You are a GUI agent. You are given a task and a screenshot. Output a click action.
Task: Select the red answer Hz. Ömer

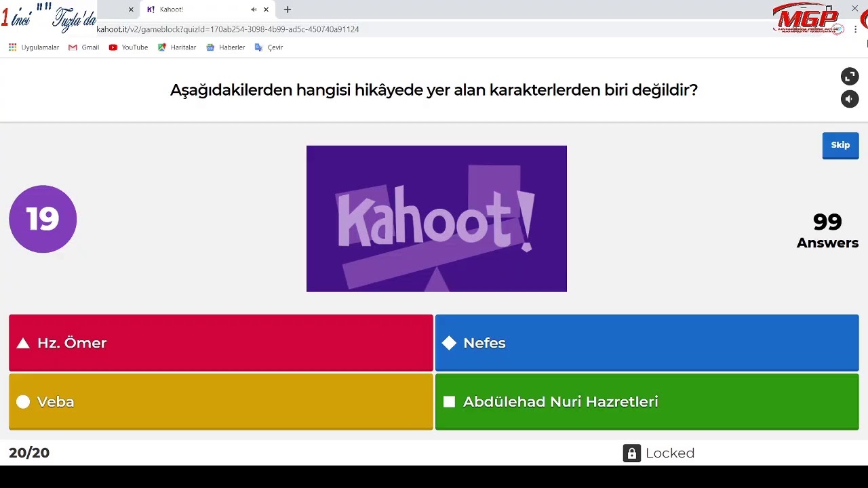(221, 343)
